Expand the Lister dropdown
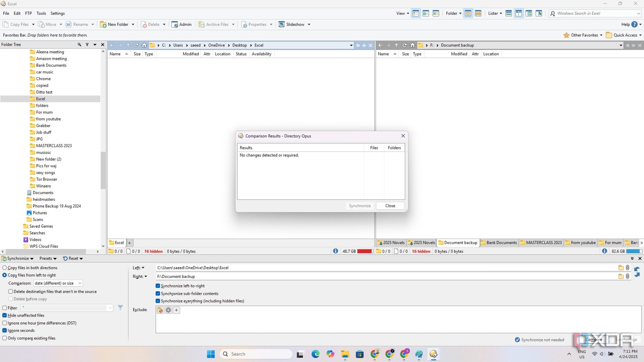The width and height of the screenshot is (644, 362). (x=495, y=13)
